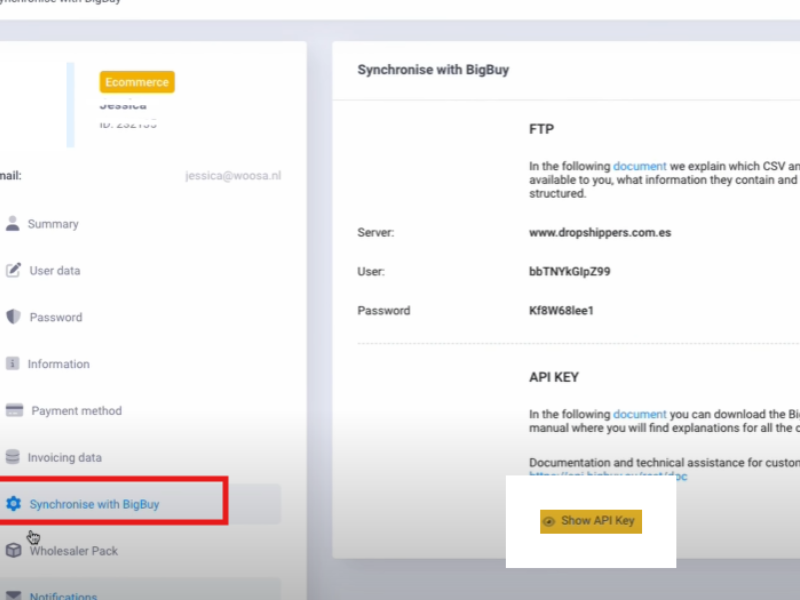
Task: Click the FTP section heading
Action: (x=541, y=129)
